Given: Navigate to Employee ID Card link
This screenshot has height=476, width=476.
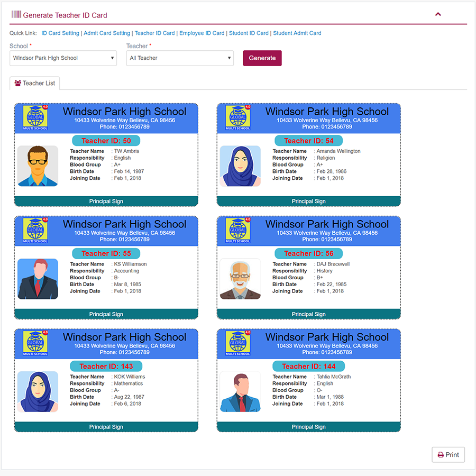Looking at the screenshot, I should (202, 33).
